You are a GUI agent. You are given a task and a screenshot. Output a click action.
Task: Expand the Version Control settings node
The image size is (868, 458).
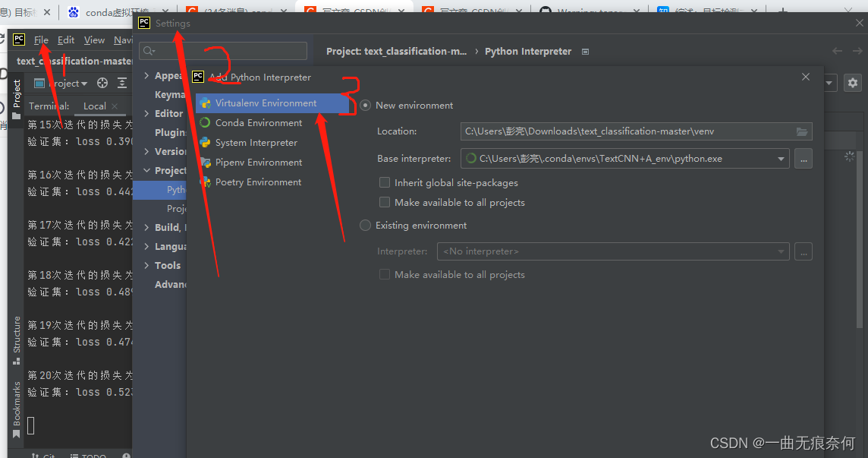146,151
